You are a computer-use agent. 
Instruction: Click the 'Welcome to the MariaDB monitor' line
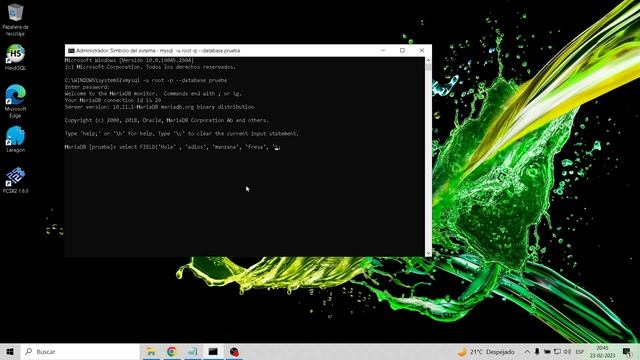click(x=153, y=93)
